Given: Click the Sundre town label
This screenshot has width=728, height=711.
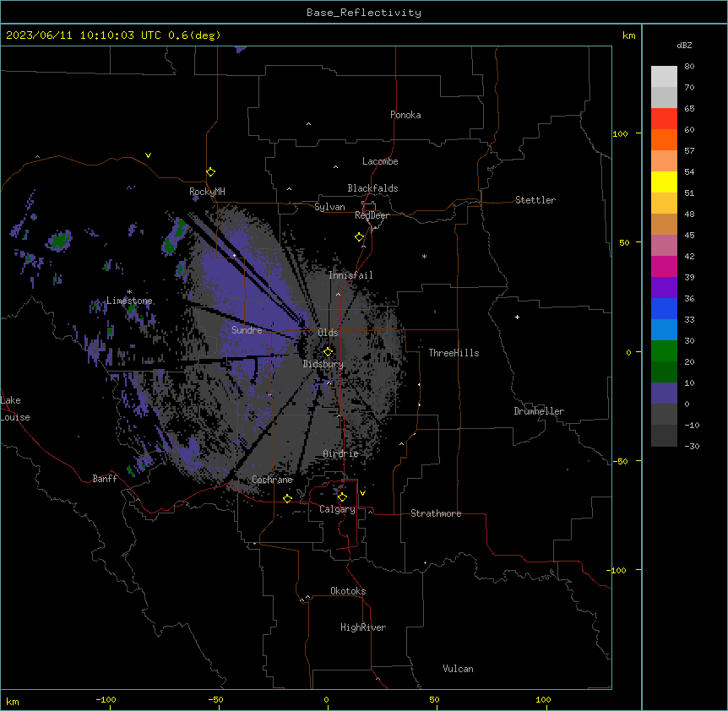Looking at the screenshot, I should (x=247, y=330).
